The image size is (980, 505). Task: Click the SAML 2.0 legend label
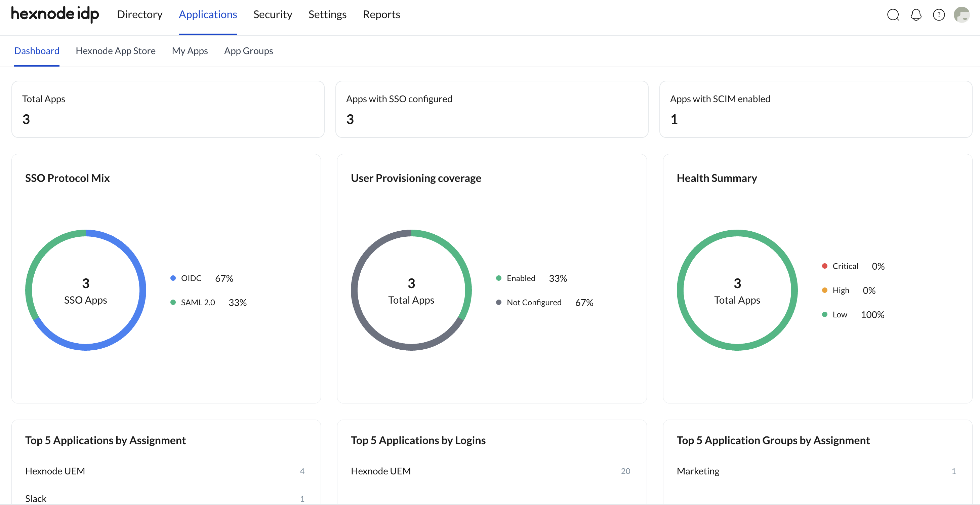198,303
